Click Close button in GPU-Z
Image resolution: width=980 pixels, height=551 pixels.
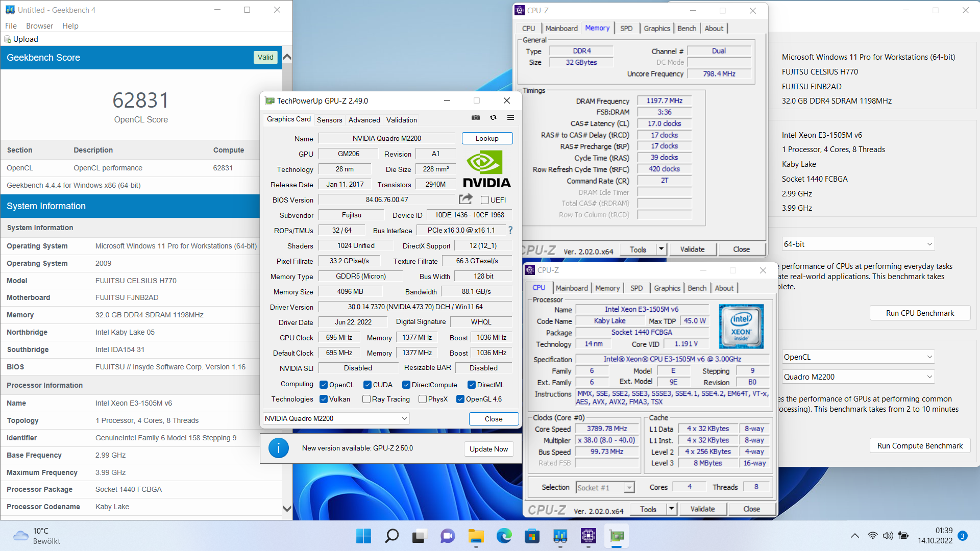point(494,419)
